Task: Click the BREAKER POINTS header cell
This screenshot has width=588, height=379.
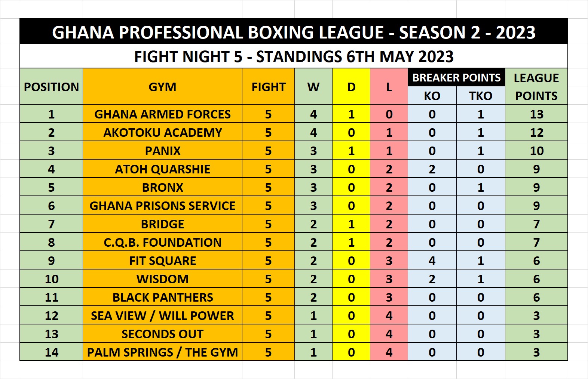Action: (456, 78)
